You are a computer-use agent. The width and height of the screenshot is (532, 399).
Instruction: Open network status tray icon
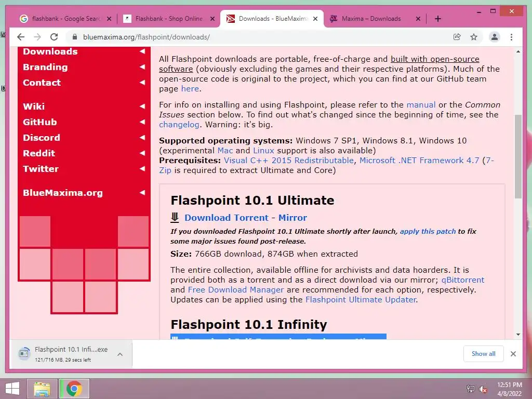(x=470, y=389)
